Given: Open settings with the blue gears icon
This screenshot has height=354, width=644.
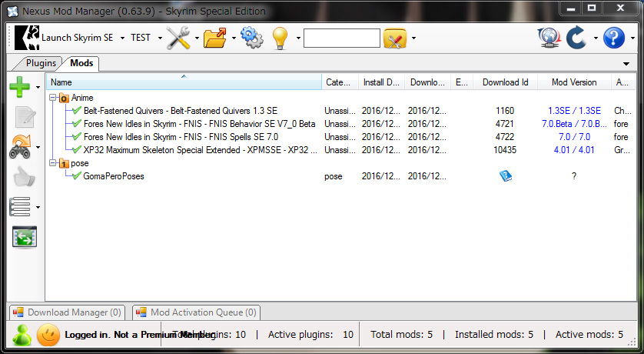Looking at the screenshot, I should [252, 38].
